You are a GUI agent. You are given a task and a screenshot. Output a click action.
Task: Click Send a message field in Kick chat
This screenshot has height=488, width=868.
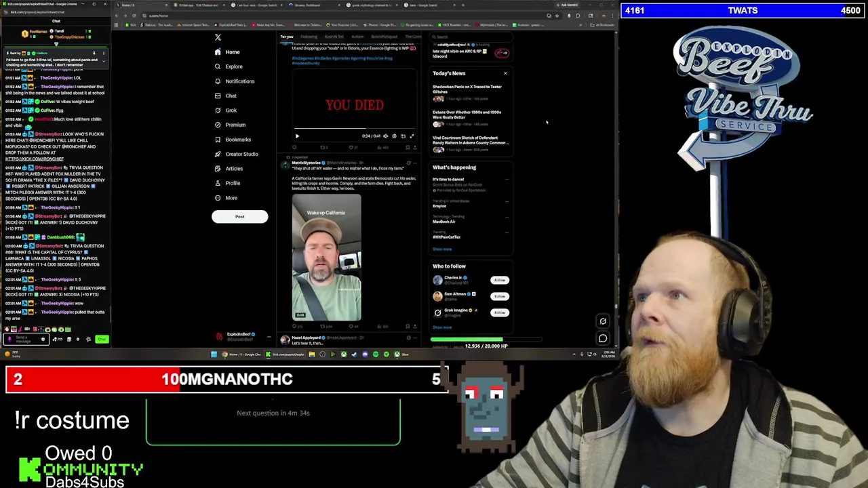pos(26,339)
